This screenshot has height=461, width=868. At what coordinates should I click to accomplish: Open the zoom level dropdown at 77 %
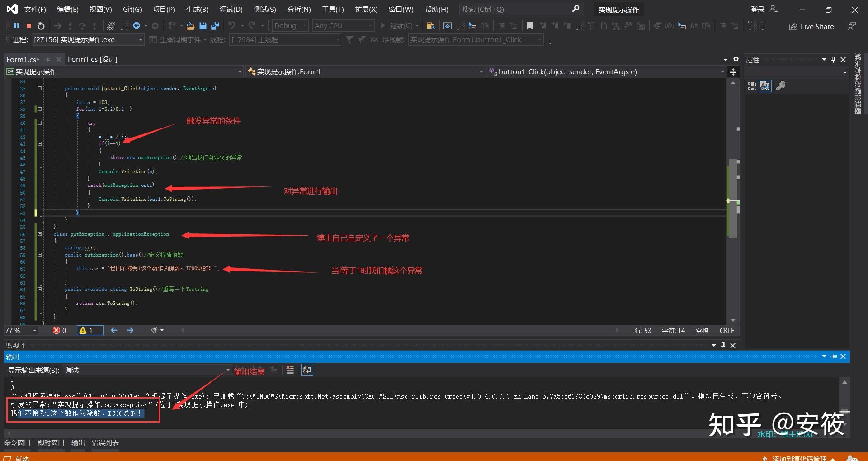[34, 331]
